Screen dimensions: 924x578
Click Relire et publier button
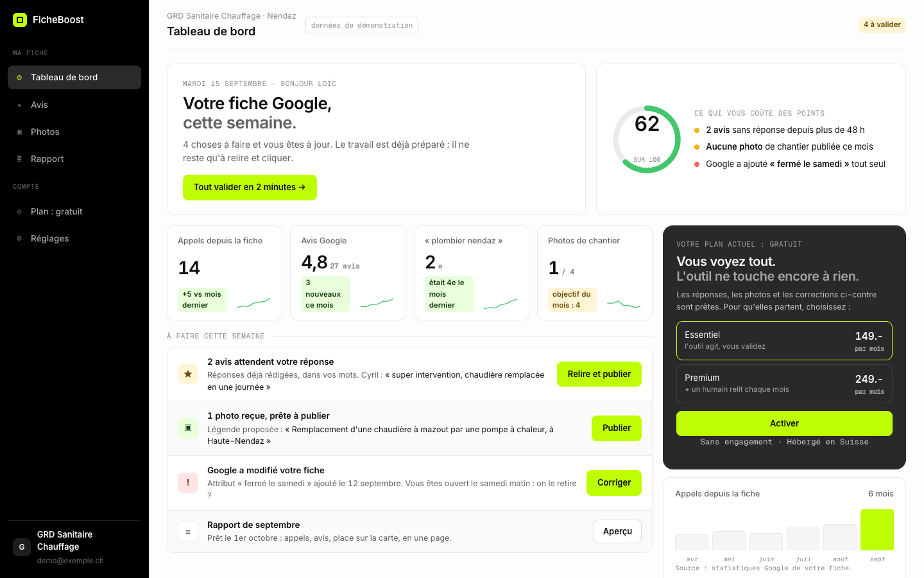click(599, 374)
